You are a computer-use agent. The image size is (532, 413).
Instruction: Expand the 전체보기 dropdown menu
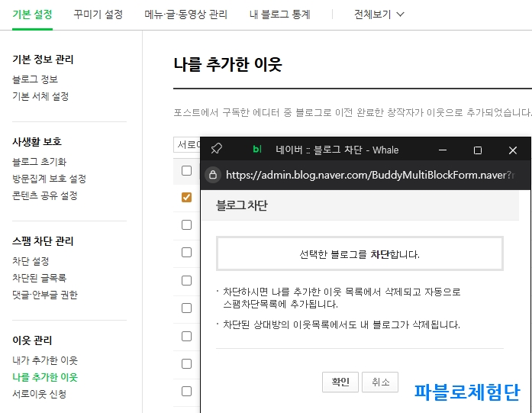pyautogui.click(x=379, y=15)
